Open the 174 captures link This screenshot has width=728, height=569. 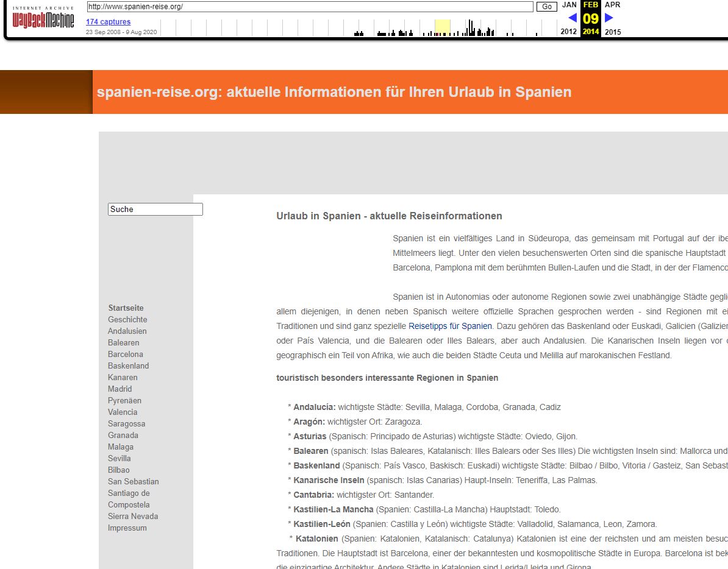(x=108, y=22)
